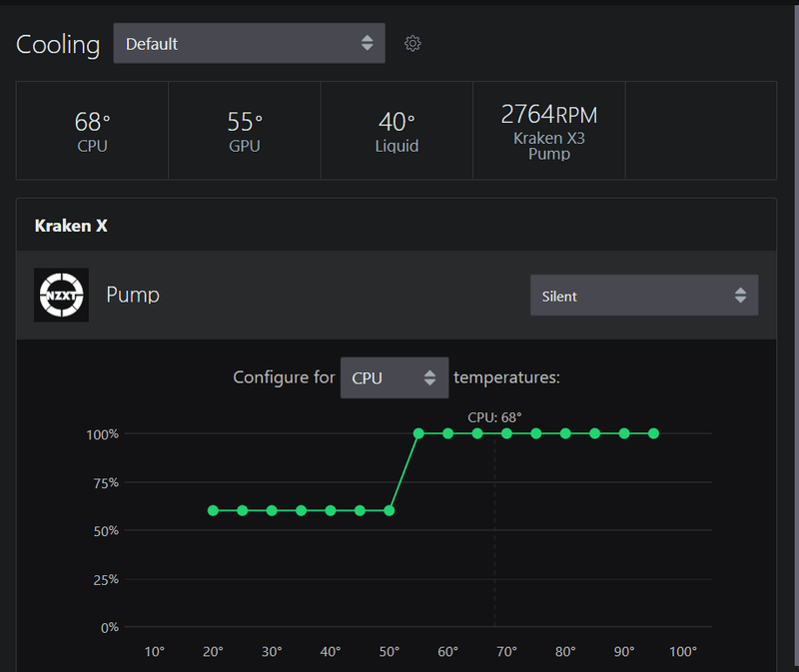
Task: Click the 2764 RPM Kraken X3 Pump tile
Action: pyautogui.click(x=549, y=131)
